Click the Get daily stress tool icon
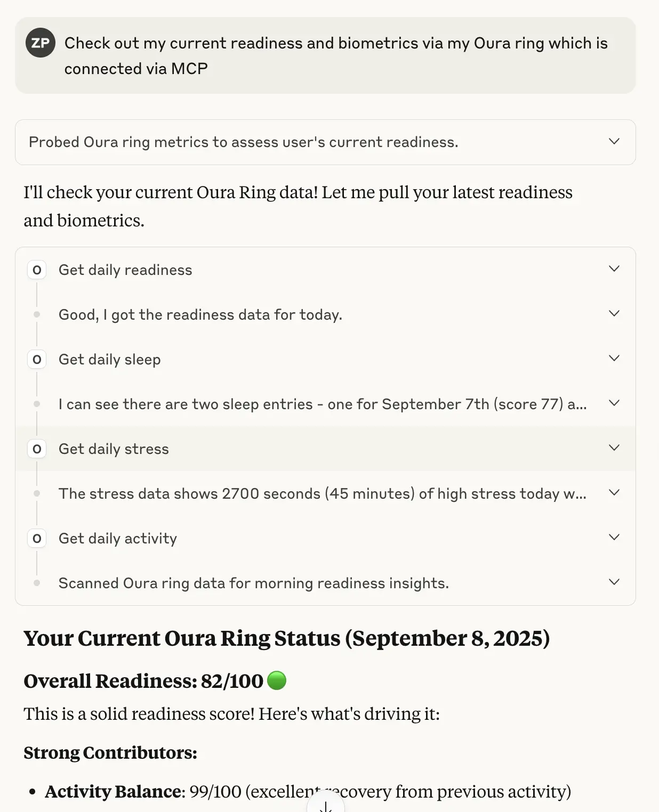Image resolution: width=659 pixels, height=812 pixels. 36,449
